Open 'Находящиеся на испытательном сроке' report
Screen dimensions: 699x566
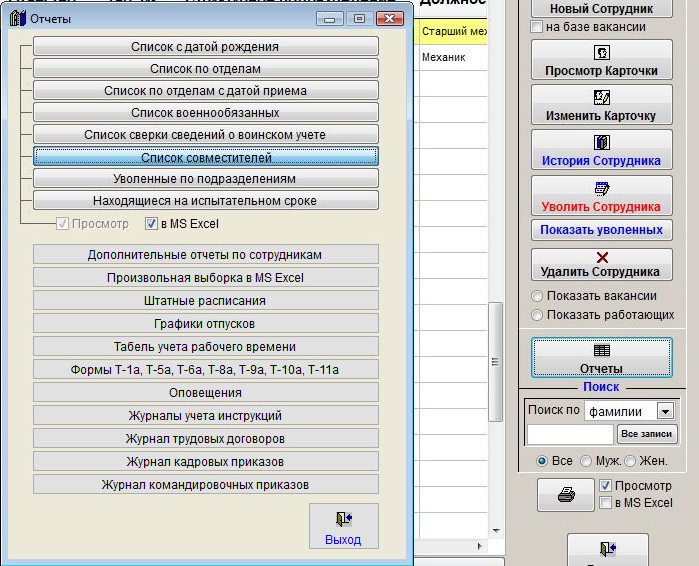tap(206, 201)
